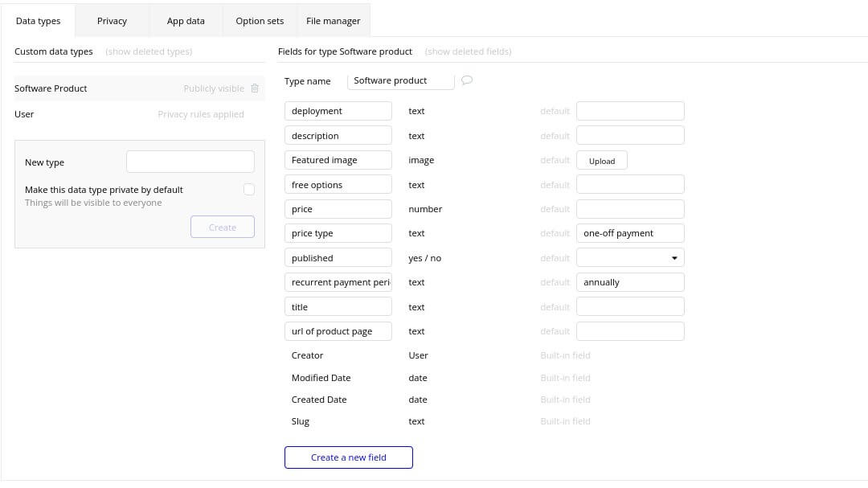
Task: Click the trash icon beside Software Product
Action: tap(255, 88)
